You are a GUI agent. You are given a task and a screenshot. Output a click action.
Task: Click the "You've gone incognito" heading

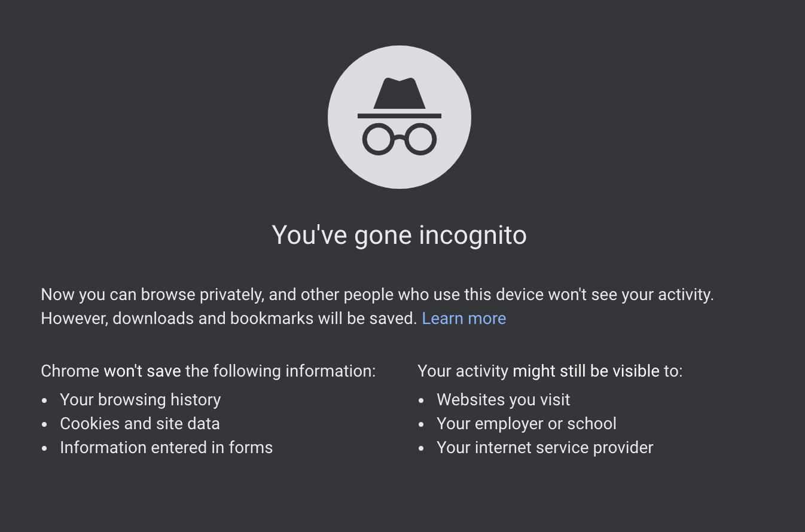400,234
